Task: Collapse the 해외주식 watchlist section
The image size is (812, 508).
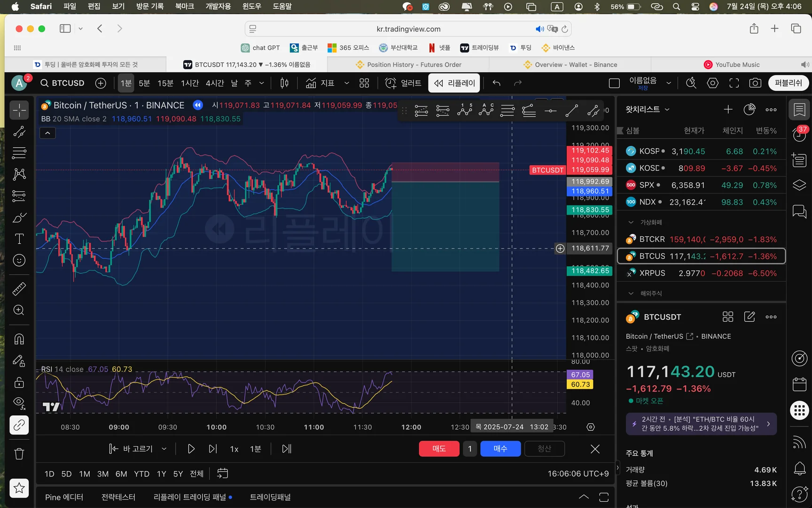Action: coord(631,294)
